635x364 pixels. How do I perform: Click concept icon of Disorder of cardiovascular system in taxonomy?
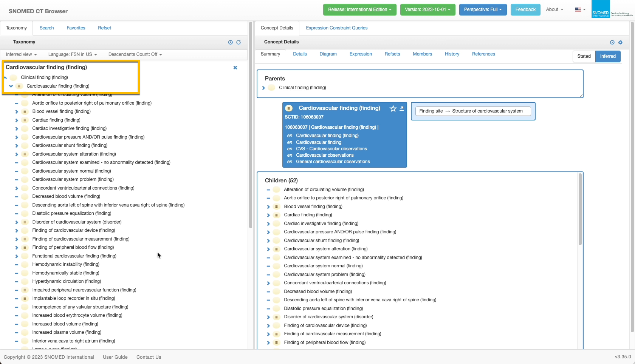tap(25, 222)
